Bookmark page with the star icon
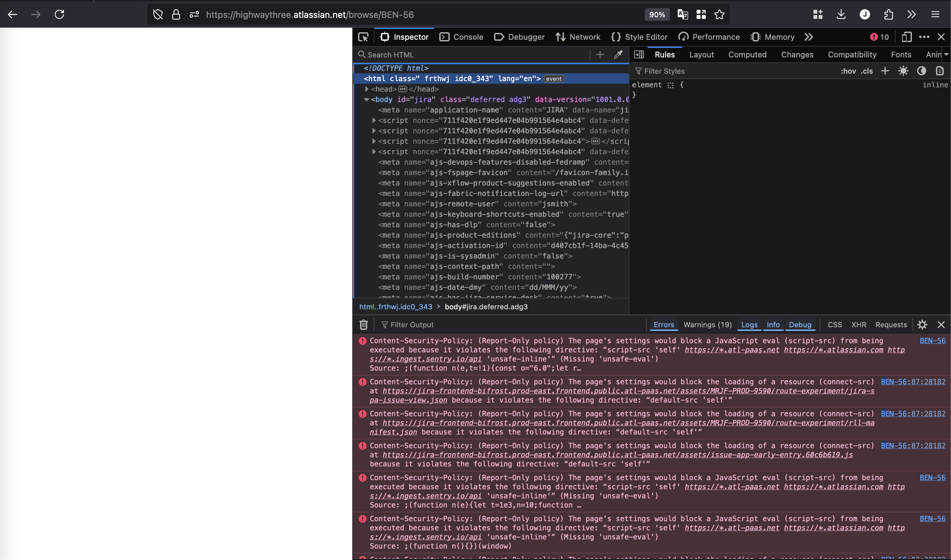Screen dimensions: 951x560 click(719, 15)
